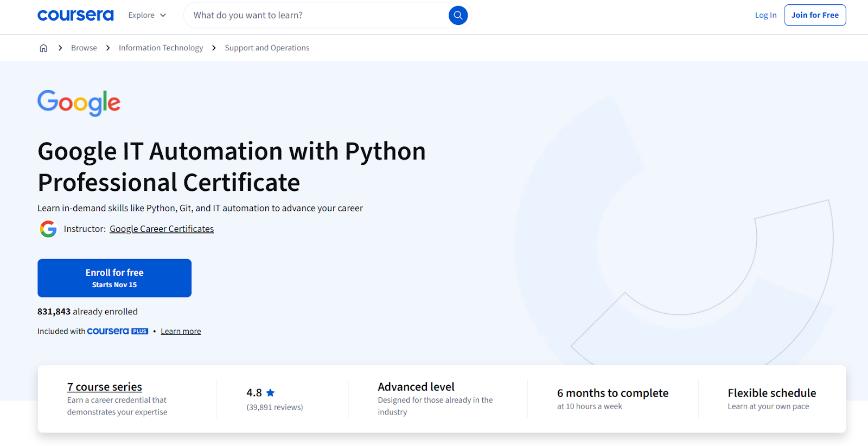Viewport: 868px width, 446px height.
Task: Open the Explore dropdown menu
Action: pyautogui.click(x=147, y=15)
